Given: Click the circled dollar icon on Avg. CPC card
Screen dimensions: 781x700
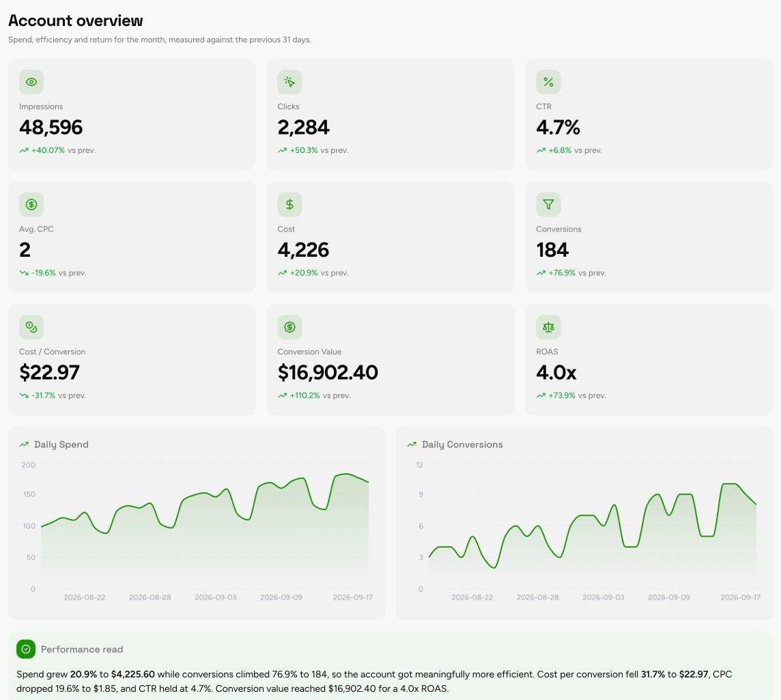Looking at the screenshot, I should pyautogui.click(x=31, y=204).
